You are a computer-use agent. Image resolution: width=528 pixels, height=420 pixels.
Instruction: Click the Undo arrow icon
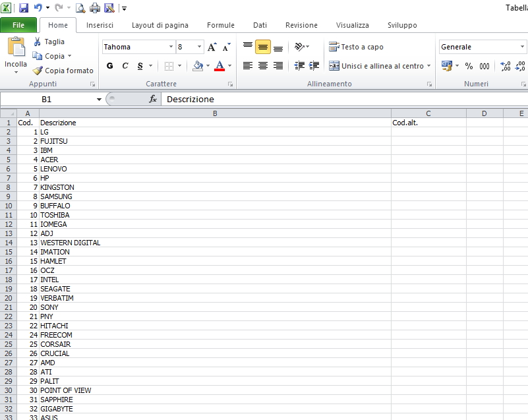pos(38,8)
